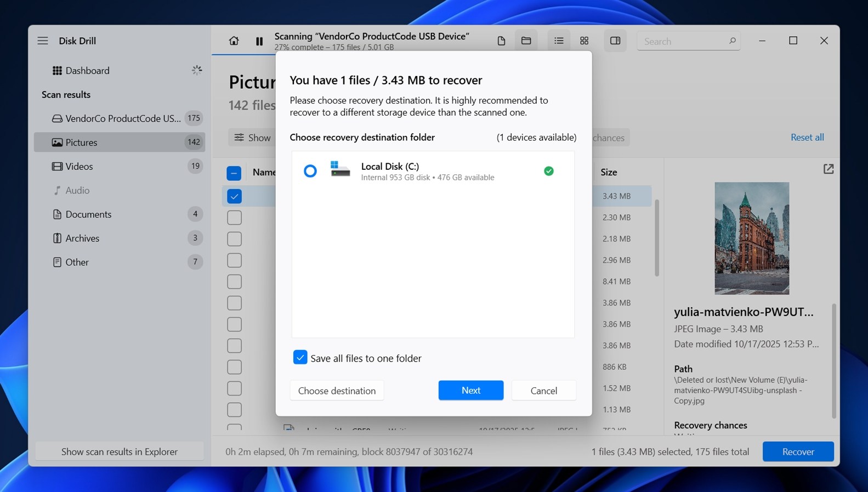Select the grid view layout icon
The width and height of the screenshot is (868, 492).
pos(584,41)
